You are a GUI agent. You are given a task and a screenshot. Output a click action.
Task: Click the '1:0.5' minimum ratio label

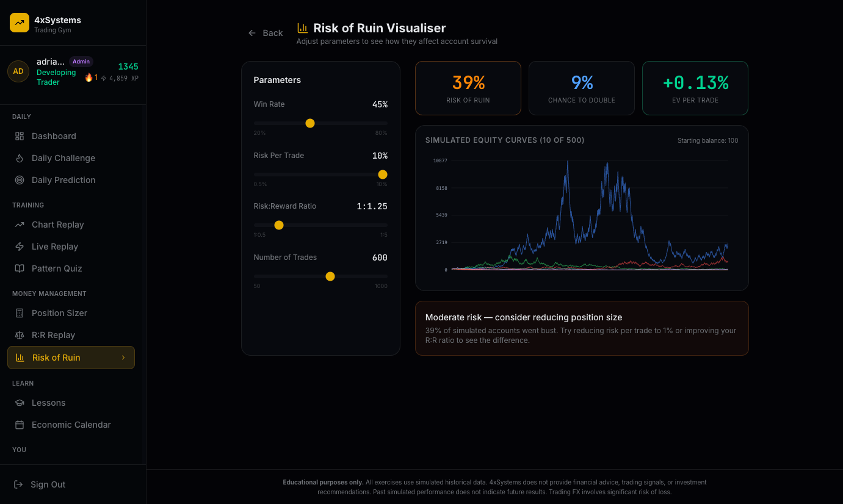tap(260, 235)
